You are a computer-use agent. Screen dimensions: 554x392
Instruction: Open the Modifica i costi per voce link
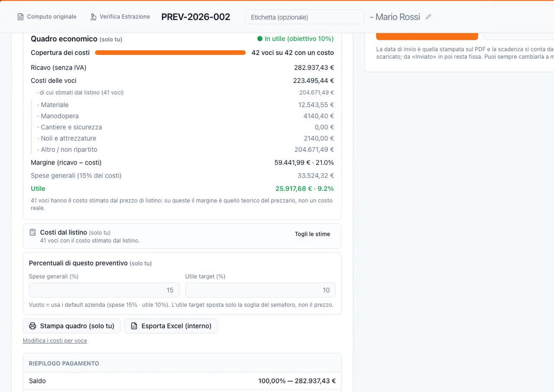click(55, 341)
